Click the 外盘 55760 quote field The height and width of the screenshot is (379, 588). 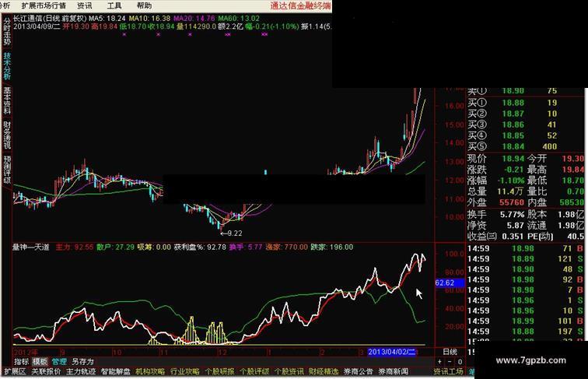coord(495,202)
